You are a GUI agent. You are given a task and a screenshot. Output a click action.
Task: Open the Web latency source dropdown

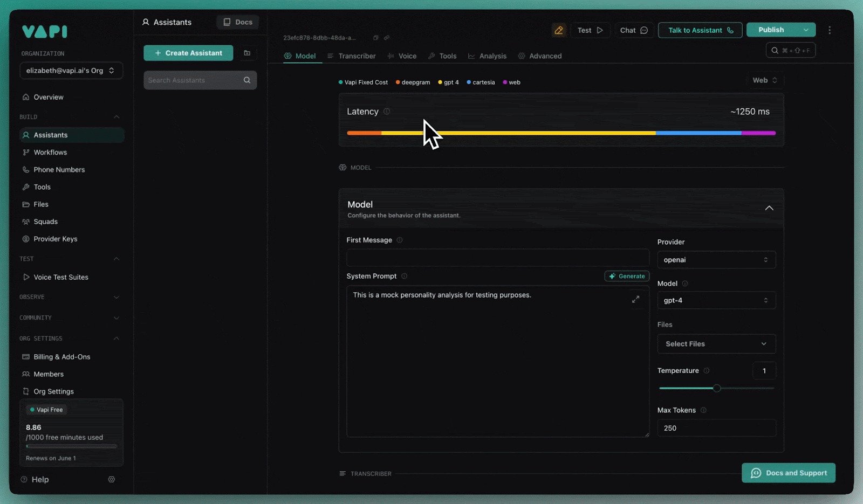[765, 80]
